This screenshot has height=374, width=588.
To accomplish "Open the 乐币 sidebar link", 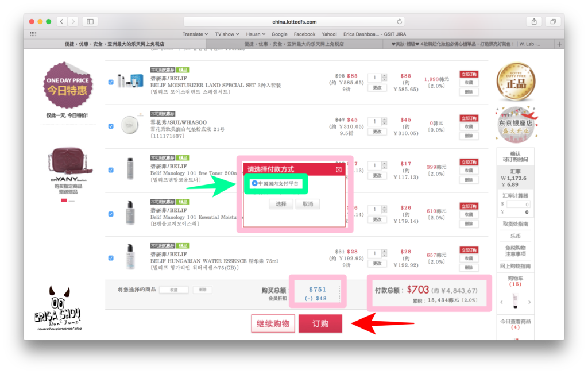I will (x=516, y=236).
